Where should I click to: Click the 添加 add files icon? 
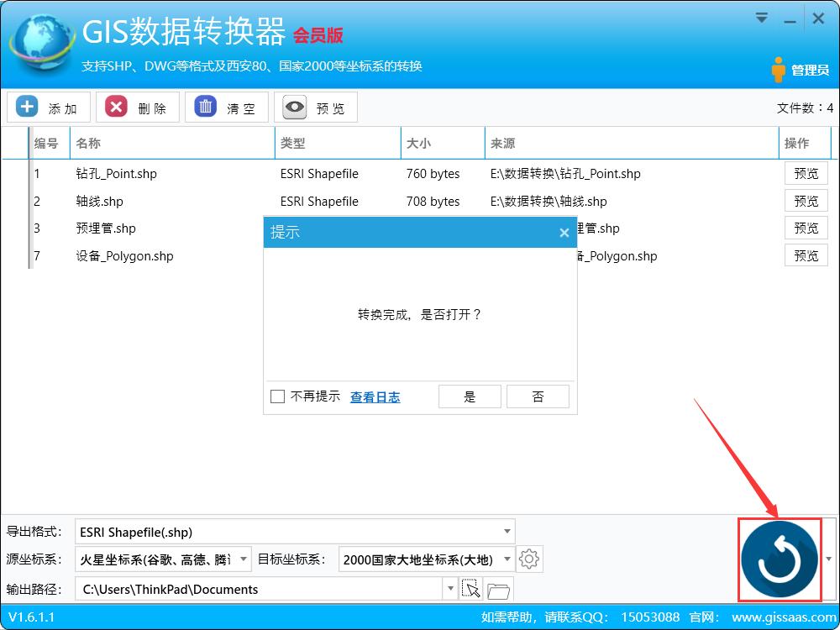(28, 107)
